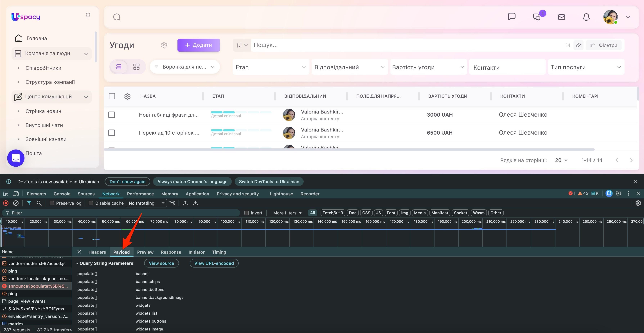Pin the Uspacy sidebar with pushpin icon
The width and height of the screenshot is (644, 333).
click(x=88, y=16)
